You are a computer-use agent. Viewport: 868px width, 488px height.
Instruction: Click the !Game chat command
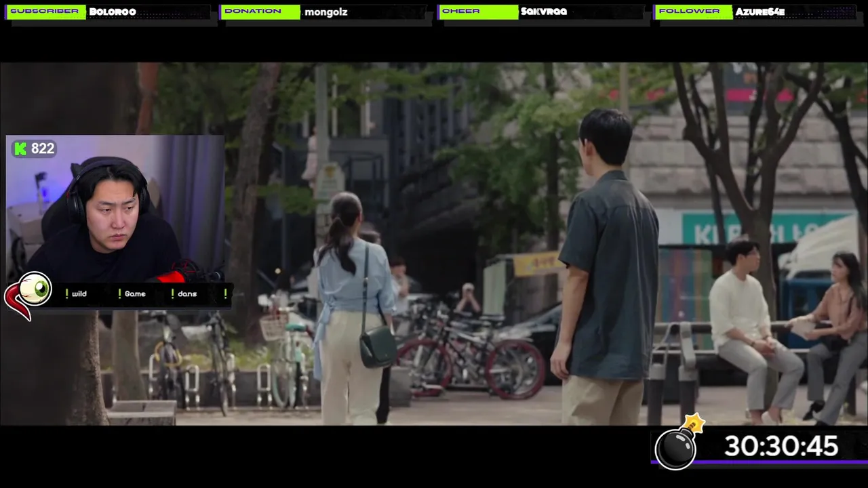[x=132, y=293]
